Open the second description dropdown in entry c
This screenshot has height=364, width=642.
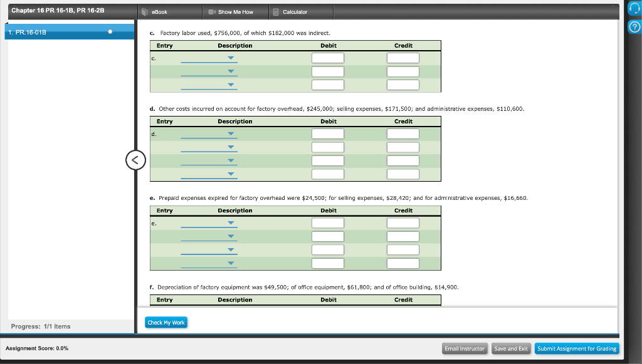tap(231, 71)
